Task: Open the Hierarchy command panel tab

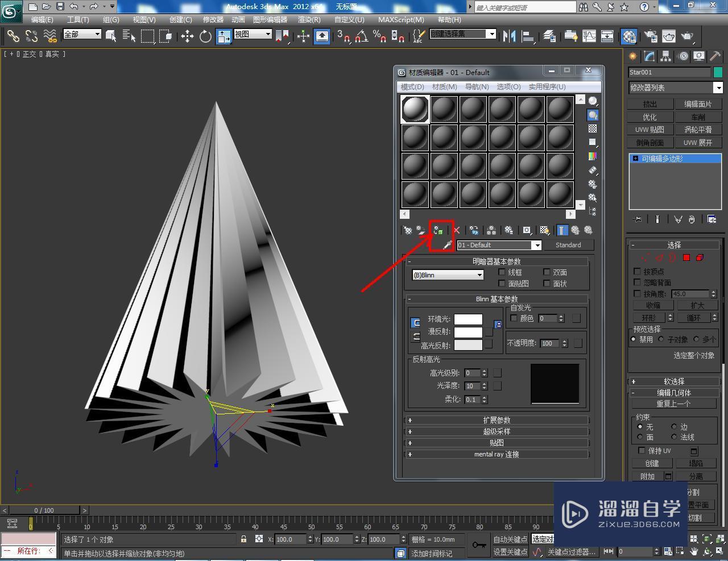Action: point(666,56)
